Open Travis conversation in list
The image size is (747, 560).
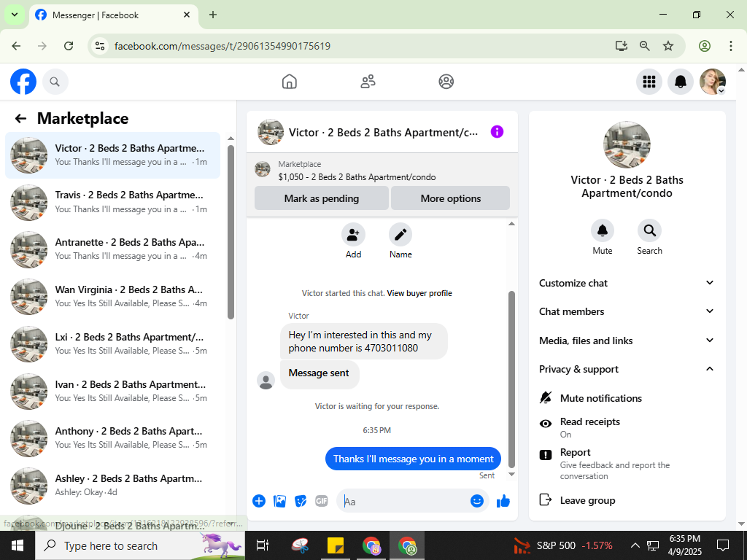pos(112,203)
